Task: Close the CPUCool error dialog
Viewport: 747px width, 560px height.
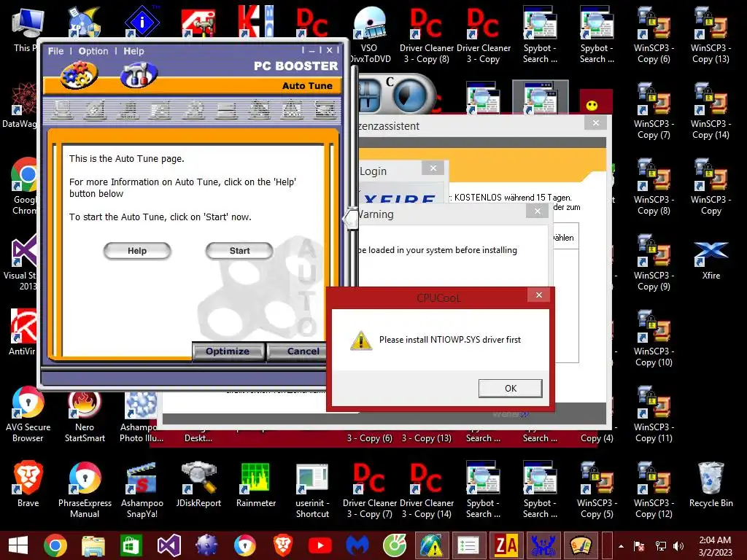Action: pos(539,295)
